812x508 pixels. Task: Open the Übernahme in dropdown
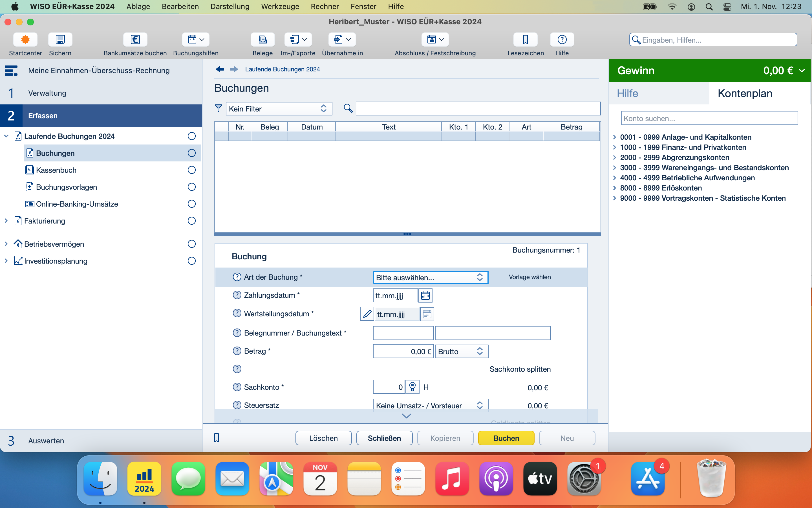click(342, 40)
